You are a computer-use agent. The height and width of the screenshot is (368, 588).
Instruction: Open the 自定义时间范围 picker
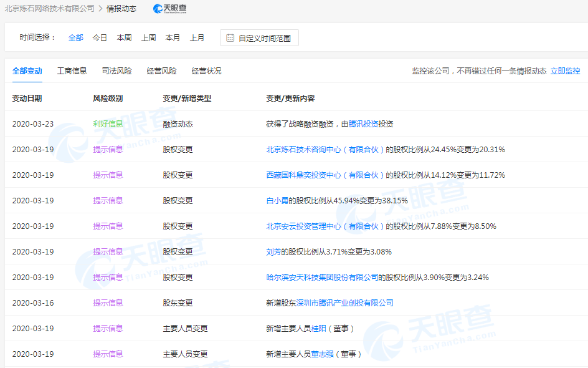(259, 38)
